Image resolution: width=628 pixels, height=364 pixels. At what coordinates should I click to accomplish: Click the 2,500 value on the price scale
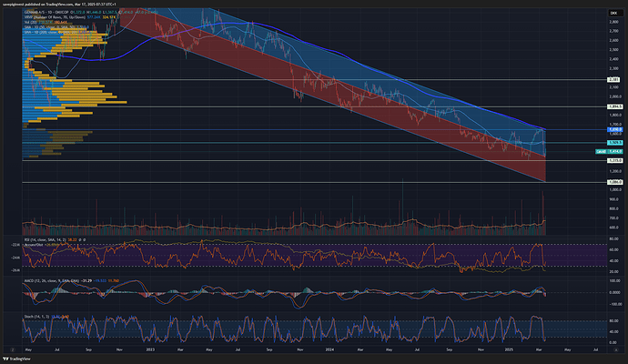(x=613, y=50)
